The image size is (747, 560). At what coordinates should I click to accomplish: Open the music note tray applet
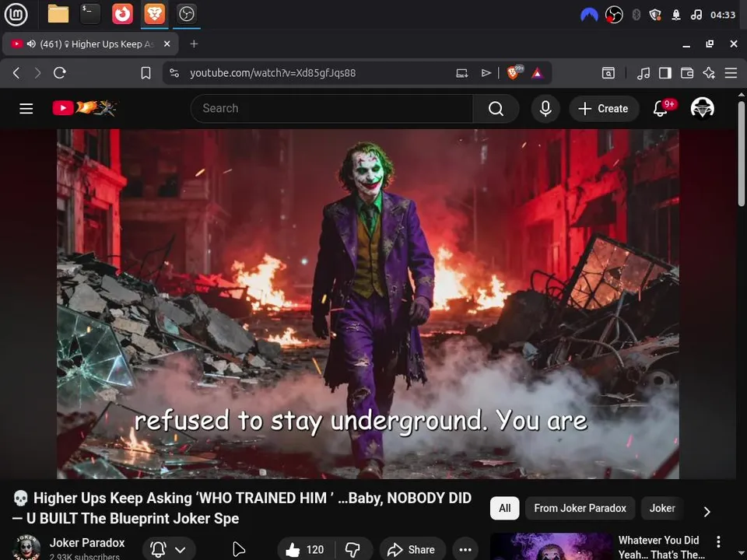point(696,15)
